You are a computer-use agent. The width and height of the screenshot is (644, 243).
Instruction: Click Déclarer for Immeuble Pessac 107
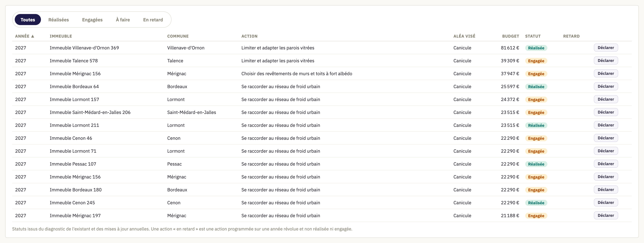(606, 164)
